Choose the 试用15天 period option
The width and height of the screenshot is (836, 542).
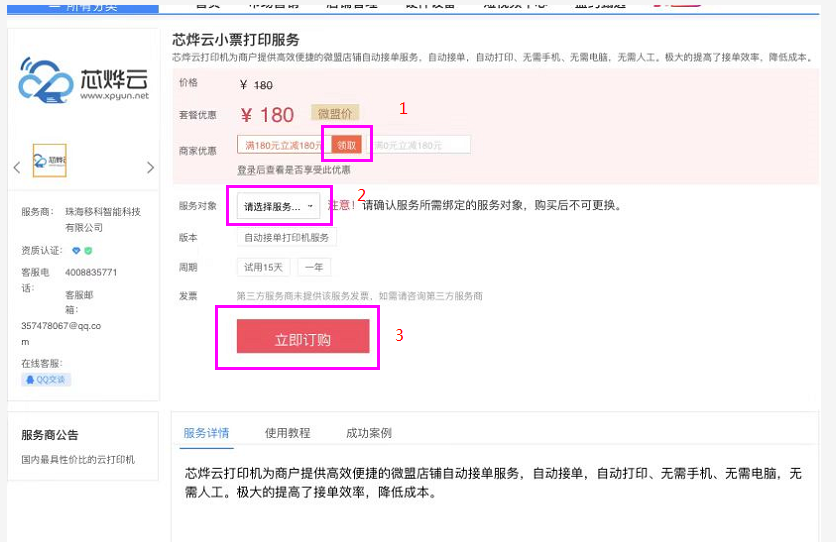[263, 267]
